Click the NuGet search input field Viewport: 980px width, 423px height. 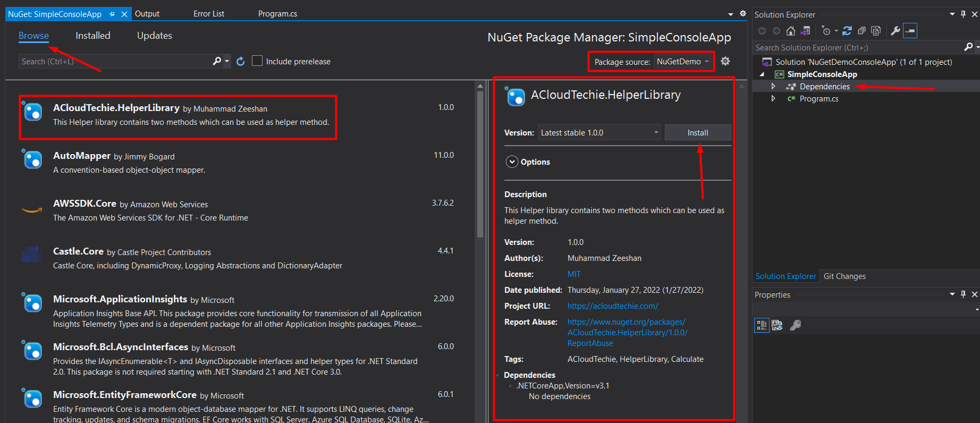[x=116, y=61]
